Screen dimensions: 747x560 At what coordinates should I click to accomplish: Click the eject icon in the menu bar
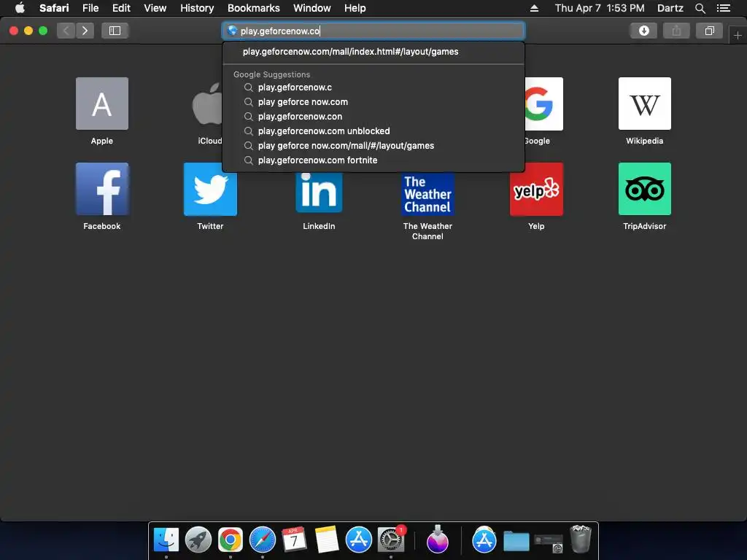[534, 8]
